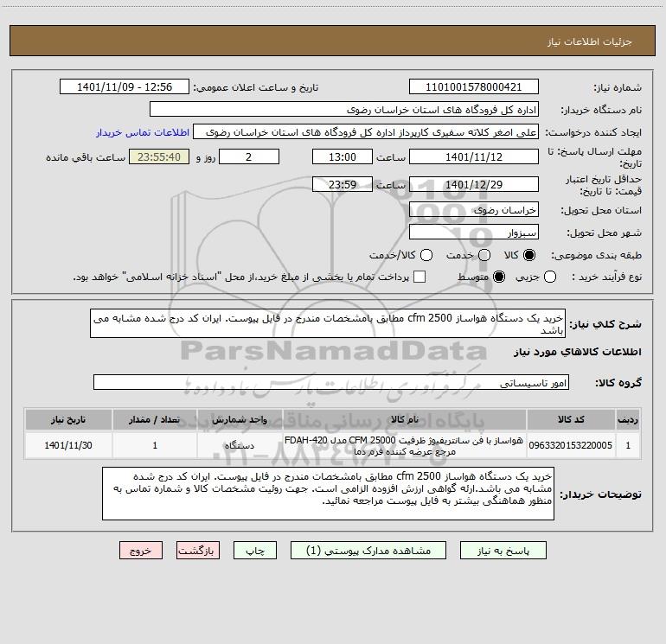Click the buyer organization name field
The width and height of the screenshot is (666, 644).
[x=344, y=110]
